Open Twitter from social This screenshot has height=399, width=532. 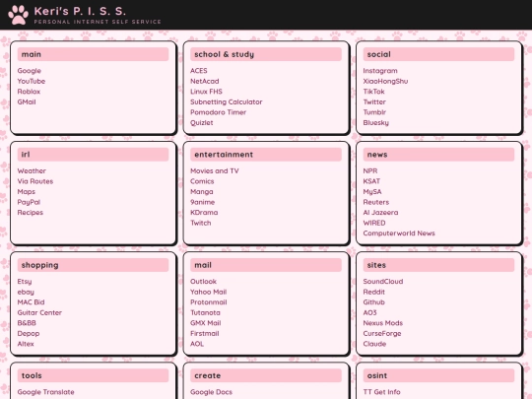[x=374, y=102]
